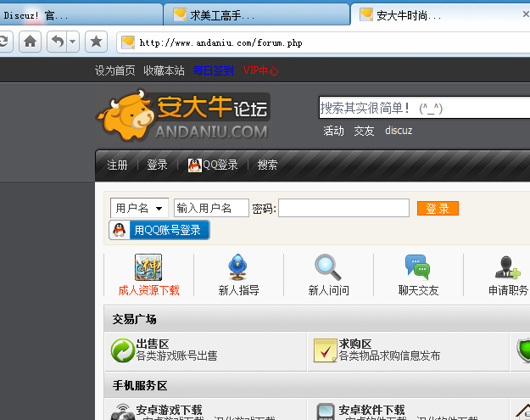Open the 成人资源下载 red link

[x=148, y=290]
